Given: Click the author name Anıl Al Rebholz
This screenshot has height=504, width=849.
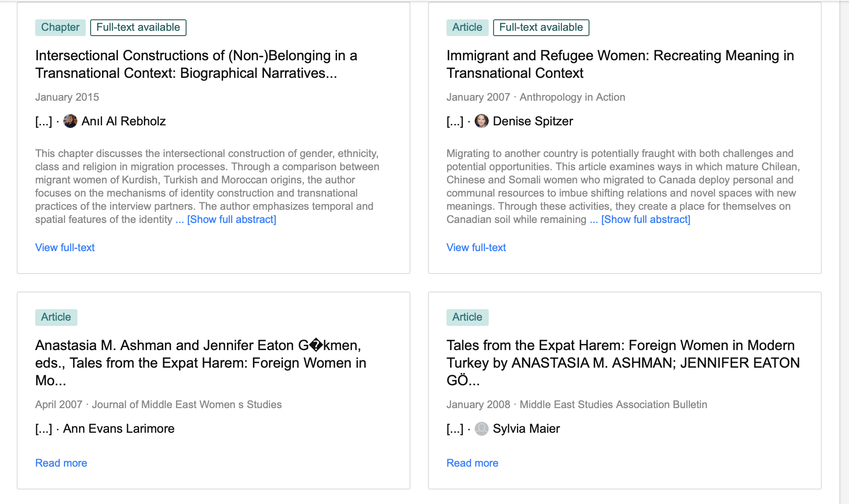Looking at the screenshot, I should [124, 121].
